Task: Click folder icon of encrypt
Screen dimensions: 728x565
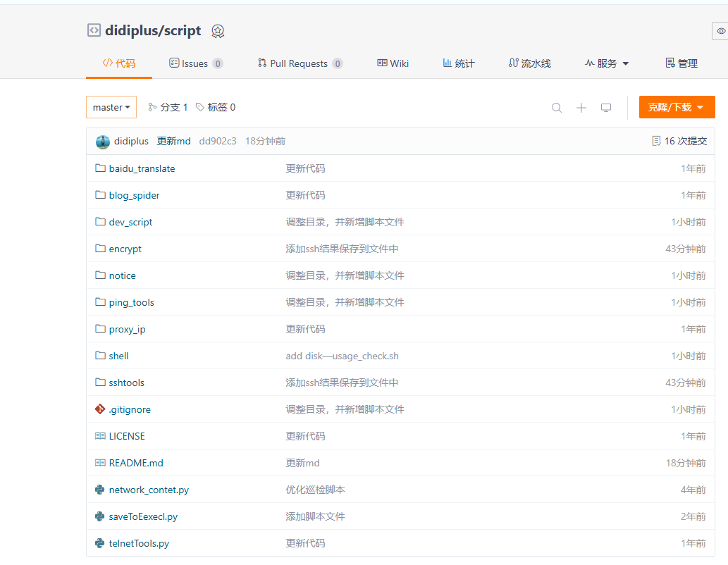Action: (x=100, y=249)
